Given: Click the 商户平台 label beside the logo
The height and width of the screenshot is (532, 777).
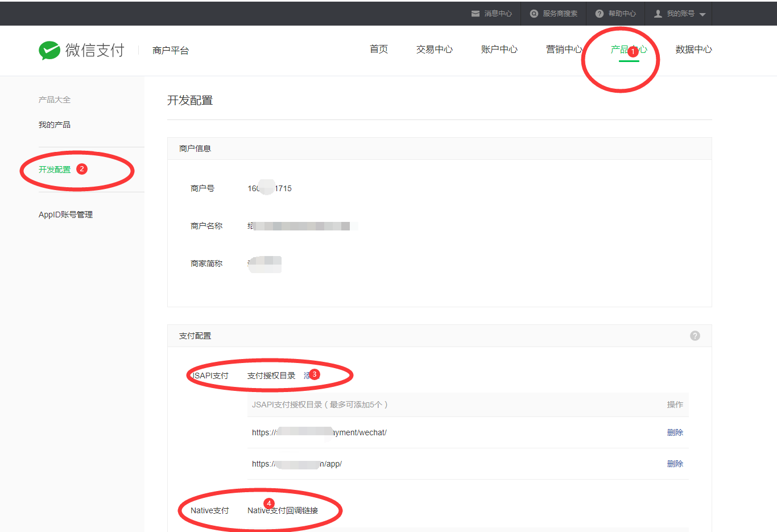Looking at the screenshot, I should [x=171, y=51].
